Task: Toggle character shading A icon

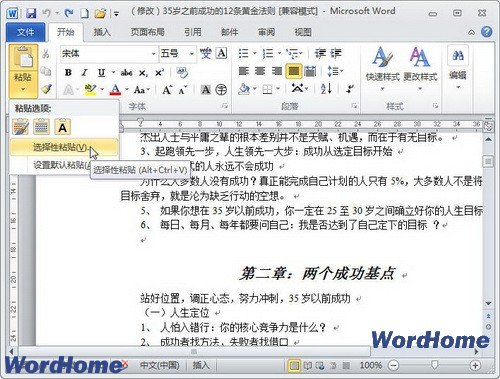Action: pyautogui.click(x=206, y=89)
